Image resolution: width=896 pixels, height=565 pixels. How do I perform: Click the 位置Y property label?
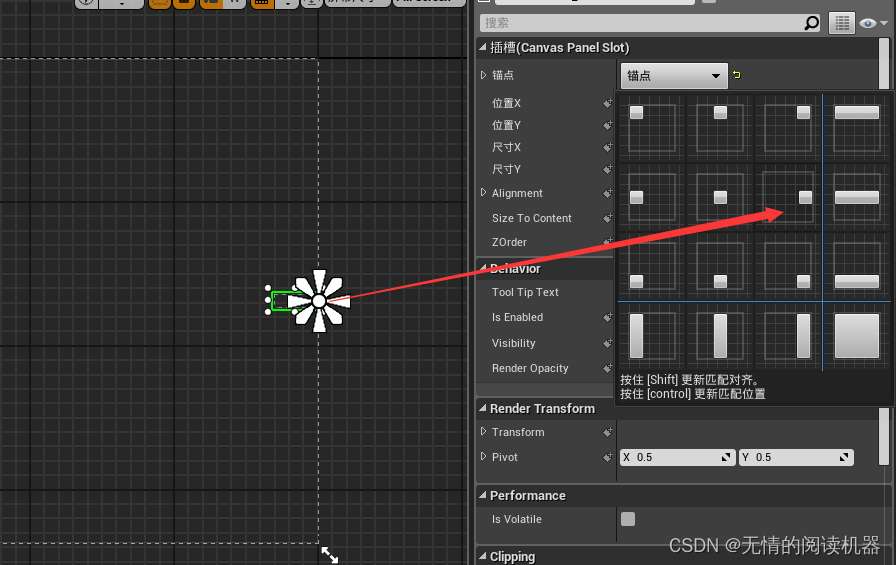coord(506,125)
